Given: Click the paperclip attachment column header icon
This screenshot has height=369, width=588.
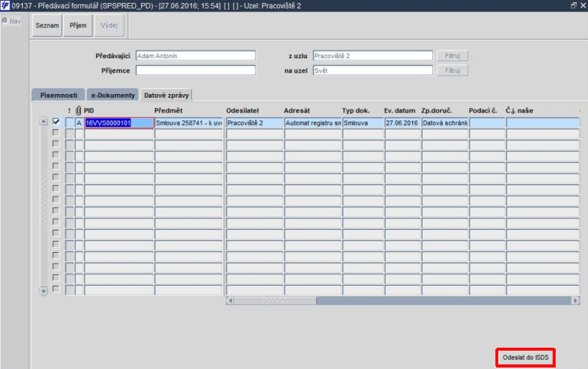Looking at the screenshot, I should 79,110.
